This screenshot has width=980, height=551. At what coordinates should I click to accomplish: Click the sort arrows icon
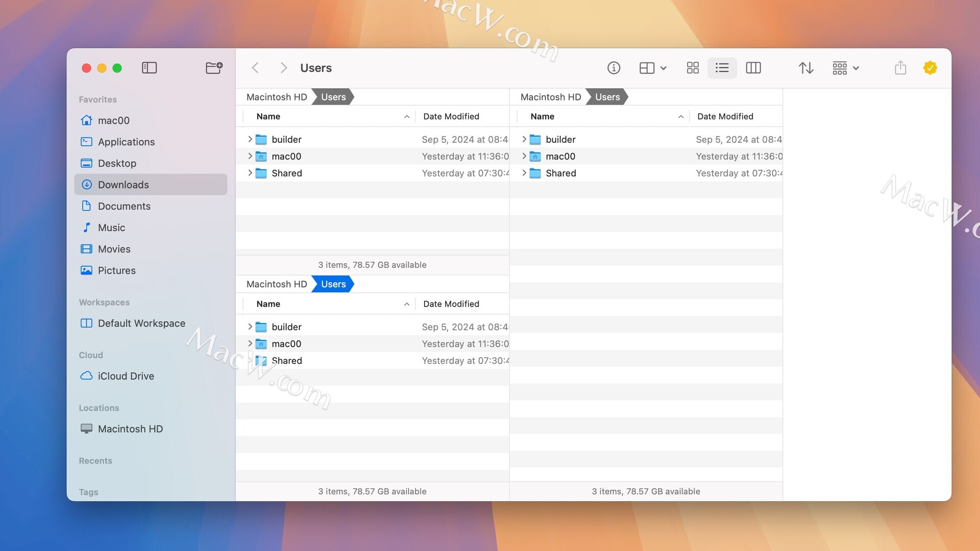[806, 68]
